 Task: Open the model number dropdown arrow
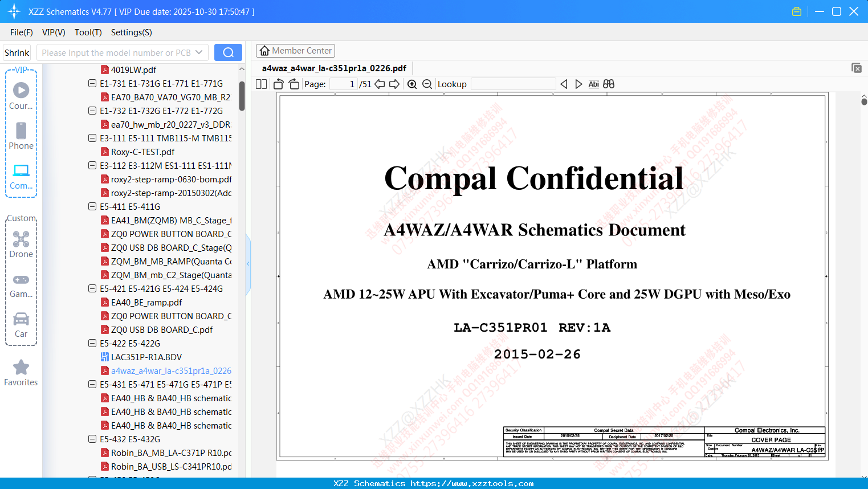[199, 52]
